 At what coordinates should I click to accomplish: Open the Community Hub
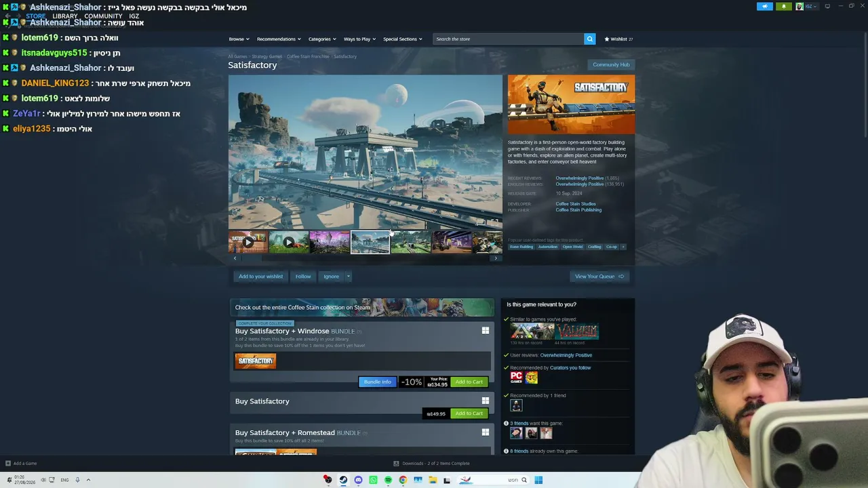pyautogui.click(x=611, y=65)
